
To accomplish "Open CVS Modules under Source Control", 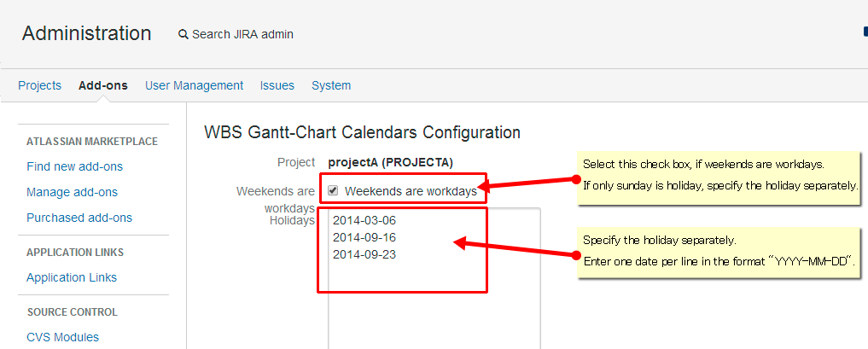I will tap(62, 337).
